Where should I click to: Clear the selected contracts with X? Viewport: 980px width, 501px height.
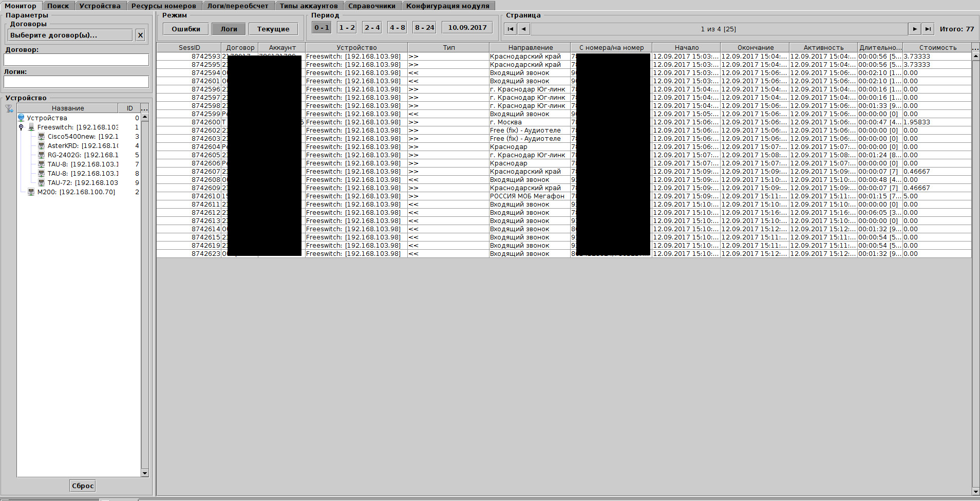click(140, 35)
